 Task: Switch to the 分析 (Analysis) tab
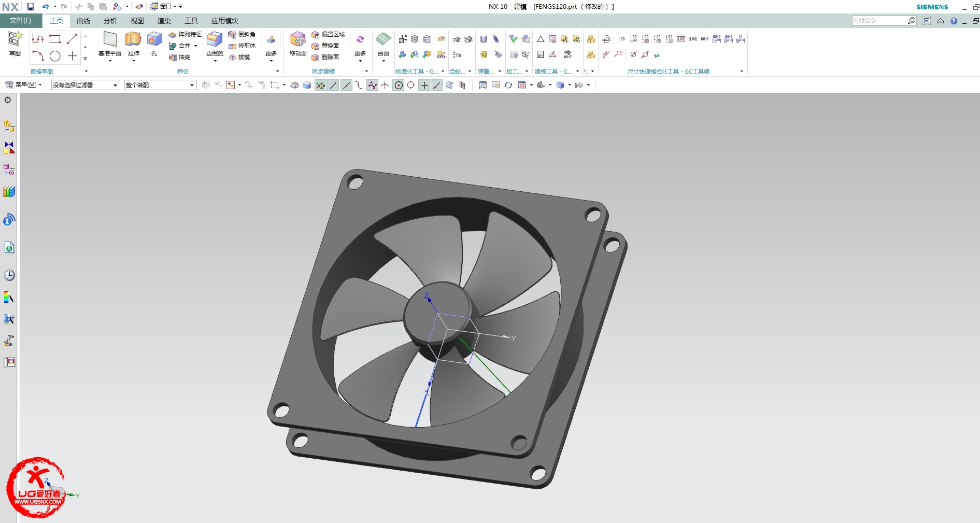click(x=110, y=21)
